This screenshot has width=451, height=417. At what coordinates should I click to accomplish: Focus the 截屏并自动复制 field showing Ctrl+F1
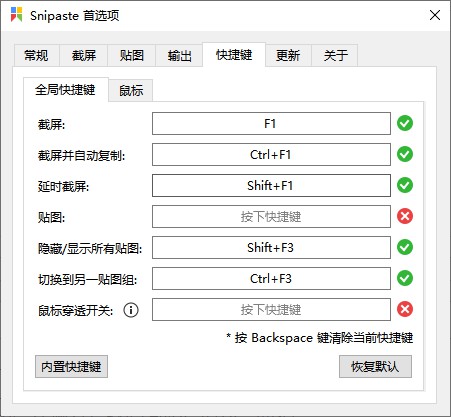click(x=271, y=155)
